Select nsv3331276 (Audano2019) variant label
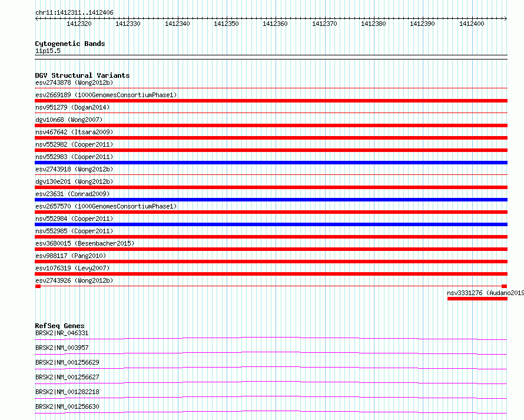The width and height of the screenshot is (524, 420). (485, 293)
